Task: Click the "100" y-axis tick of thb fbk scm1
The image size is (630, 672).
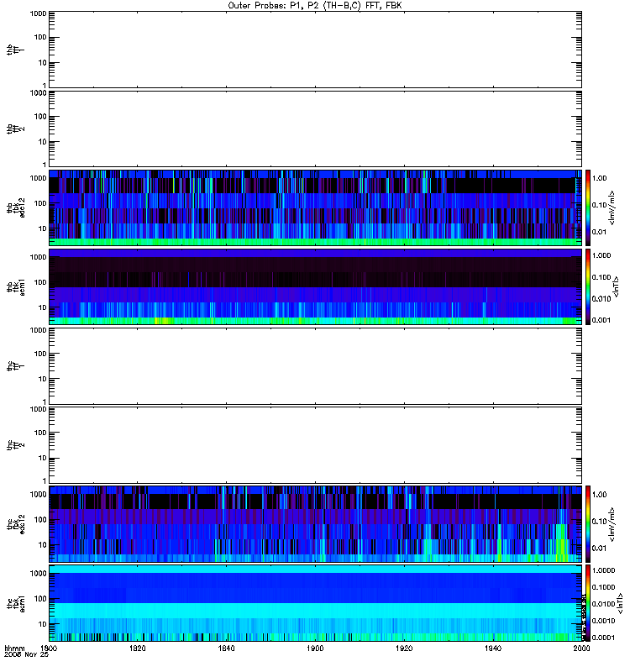Action: [x=40, y=282]
